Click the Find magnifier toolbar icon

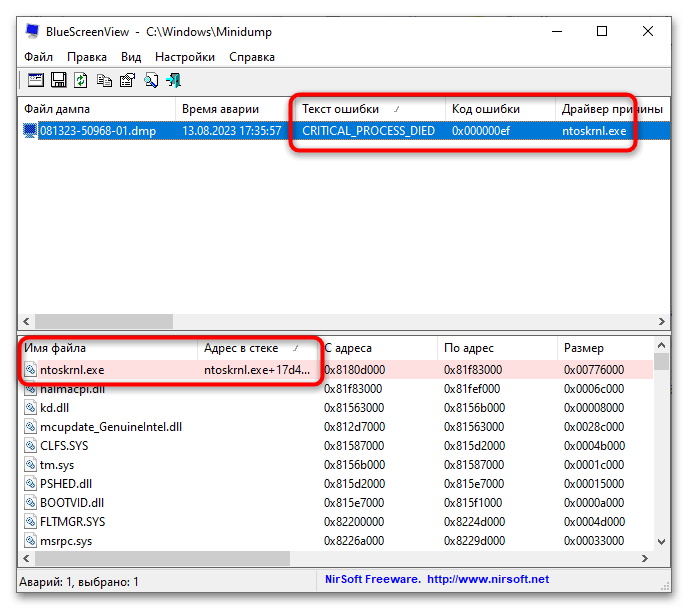(150, 80)
